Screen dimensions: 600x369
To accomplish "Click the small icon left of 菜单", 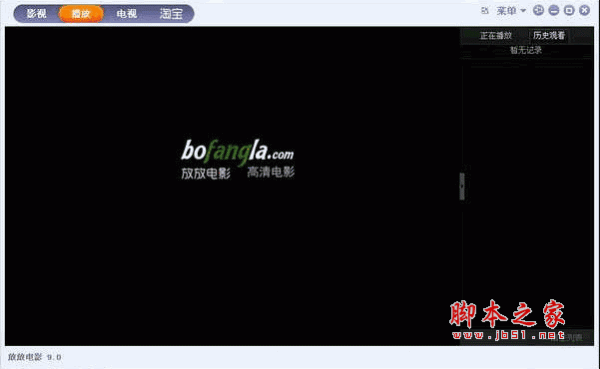I will (x=485, y=11).
